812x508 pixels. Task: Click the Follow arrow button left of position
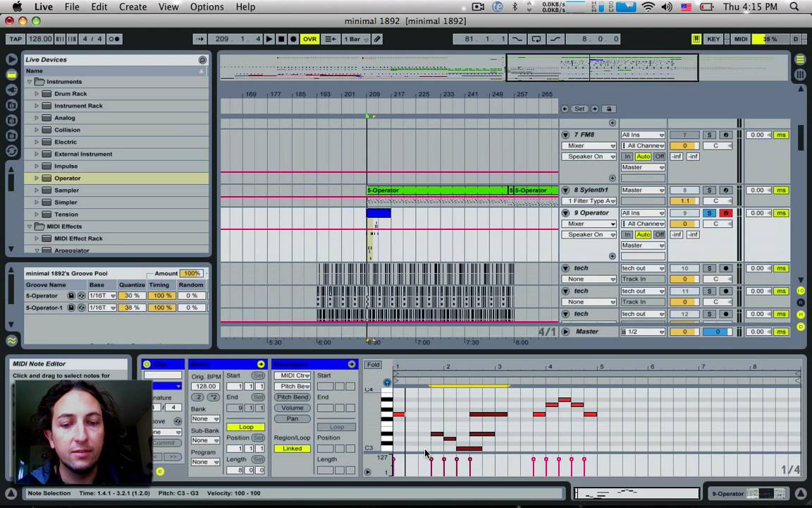pyautogui.click(x=200, y=39)
